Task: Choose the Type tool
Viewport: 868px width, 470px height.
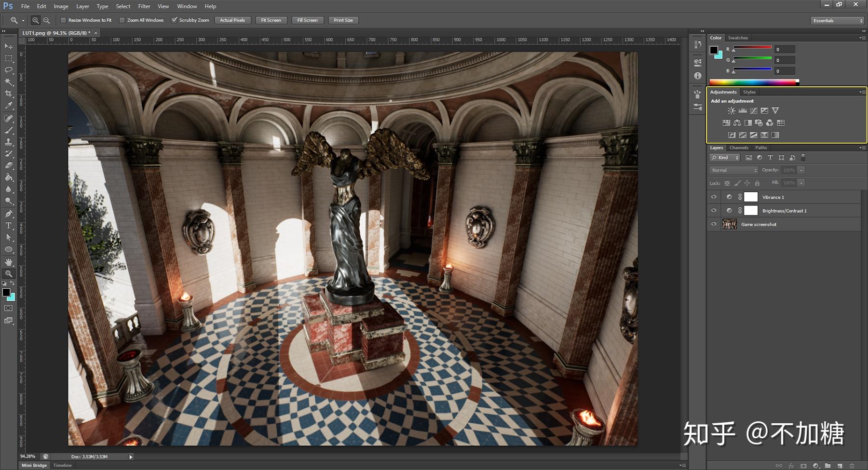Action: click(x=8, y=225)
